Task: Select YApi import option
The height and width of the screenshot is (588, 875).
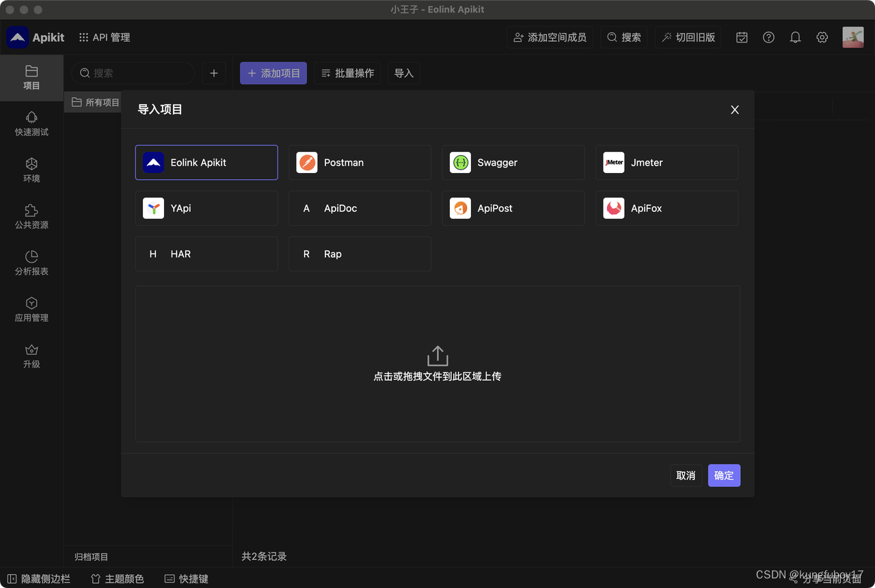Action: (206, 208)
